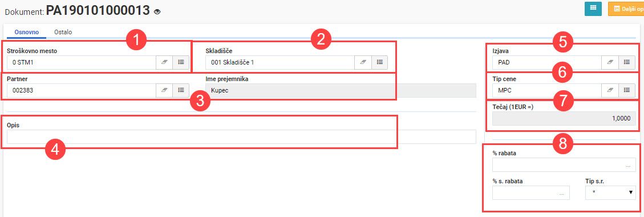Click into the Opis text field
Viewport: 644px width, 217px height.
point(241,137)
